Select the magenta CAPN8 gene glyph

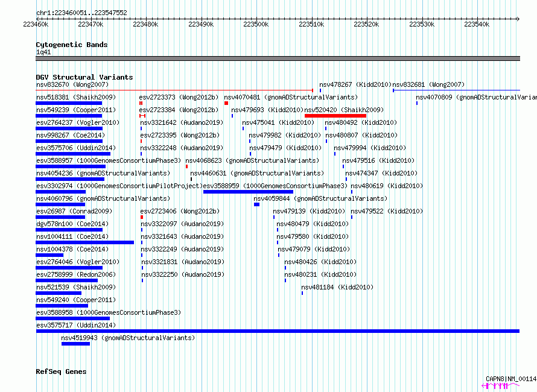[x=500, y=386]
